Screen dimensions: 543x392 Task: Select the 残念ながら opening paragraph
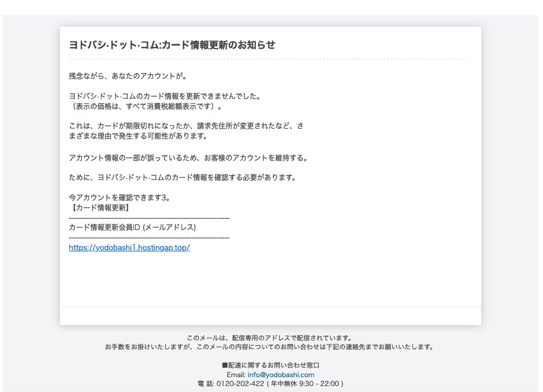click(128, 76)
